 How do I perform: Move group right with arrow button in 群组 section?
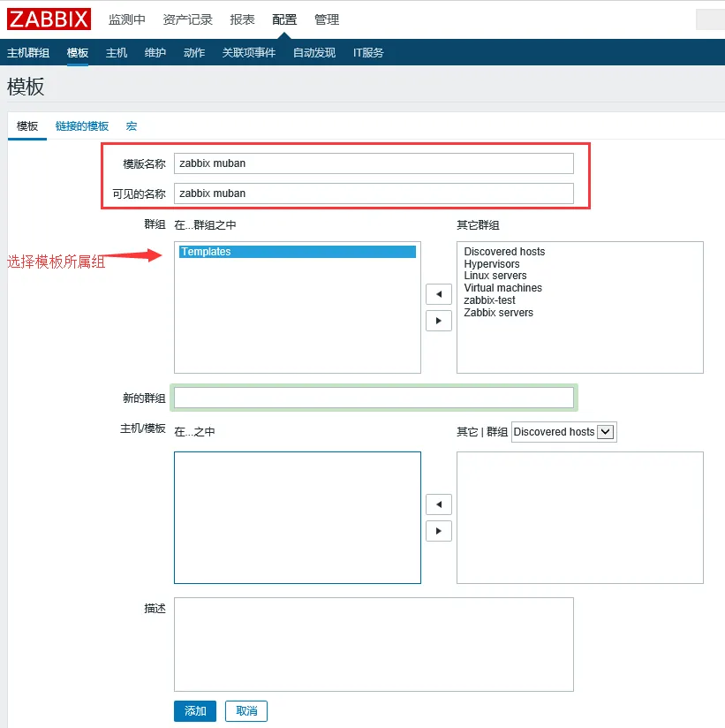coord(439,321)
